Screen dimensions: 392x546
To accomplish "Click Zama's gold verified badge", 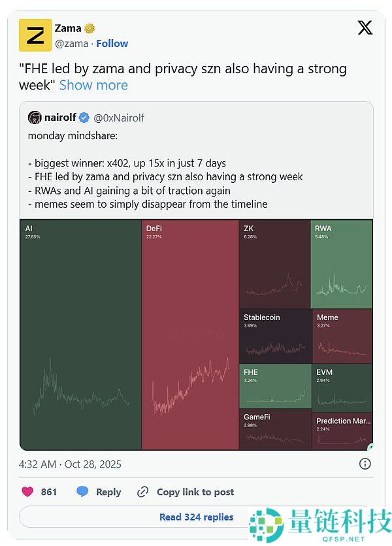I will coord(90,28).
